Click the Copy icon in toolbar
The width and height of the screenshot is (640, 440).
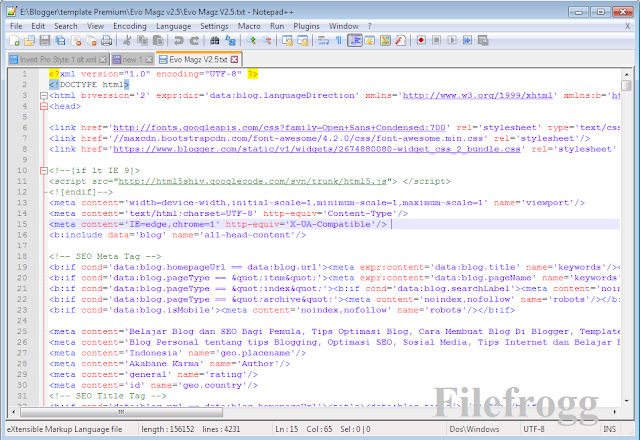tap(142, 40)
